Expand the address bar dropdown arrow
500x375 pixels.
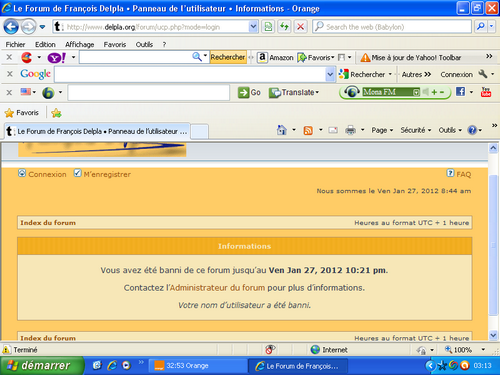[253, 27]
